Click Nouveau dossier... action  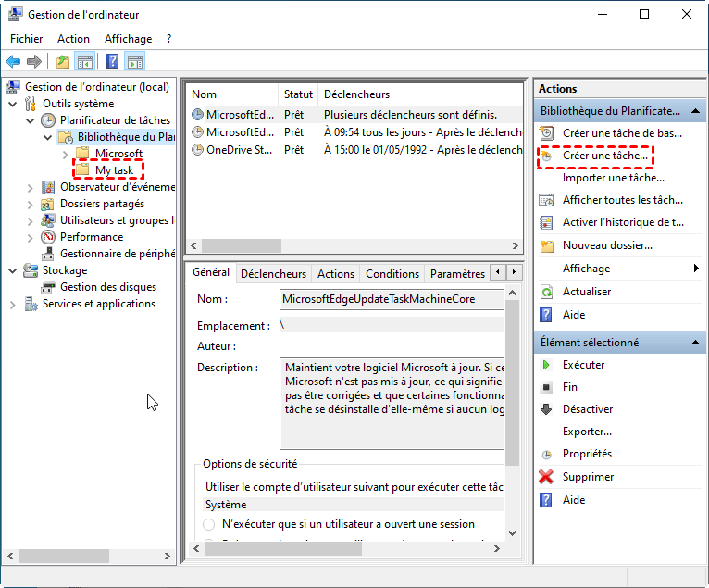[607, 245]
